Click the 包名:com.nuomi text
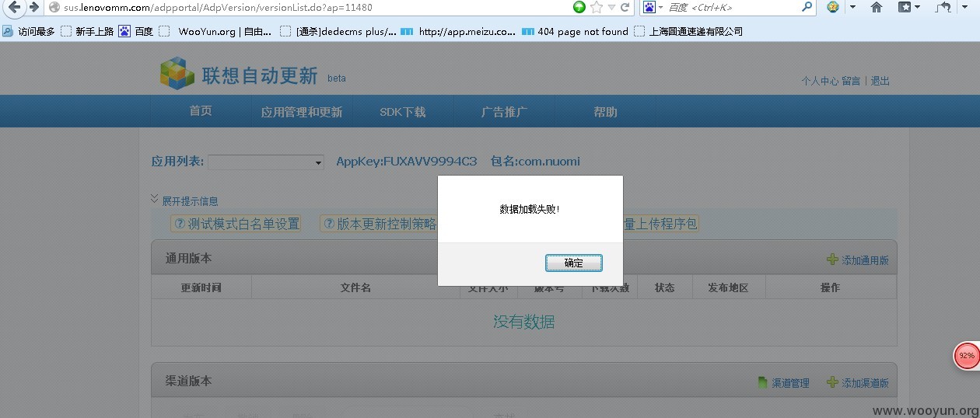The image size is (980, 418). click(535, 162)
